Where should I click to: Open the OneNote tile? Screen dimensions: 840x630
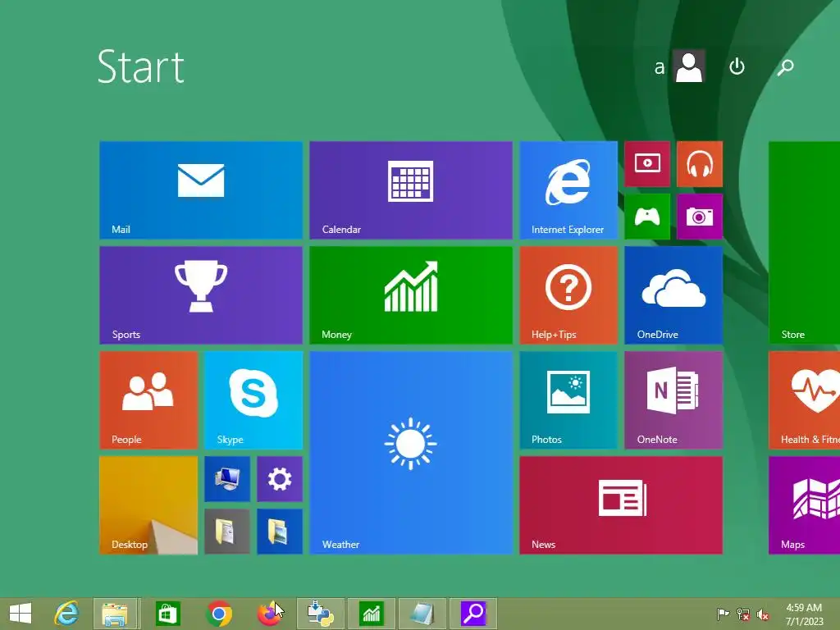673,400
